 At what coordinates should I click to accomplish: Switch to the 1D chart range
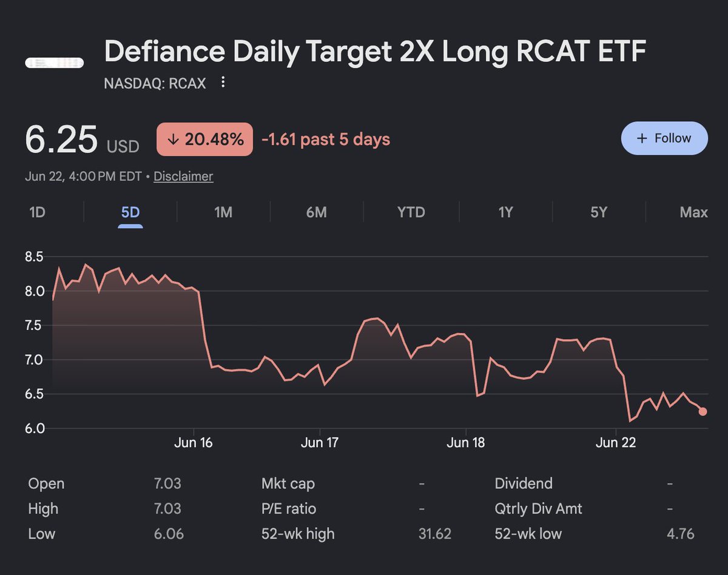pyautogui.click(x=37, y=212)
